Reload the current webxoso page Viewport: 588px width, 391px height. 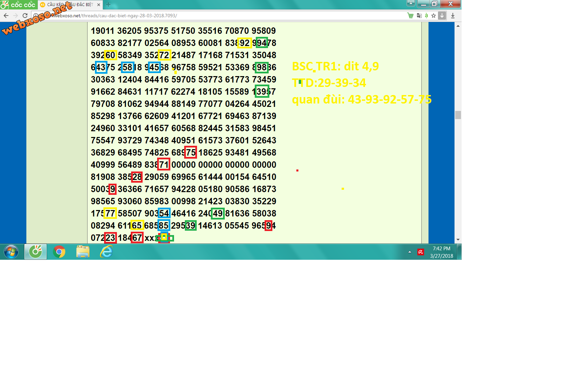(25, 16)
